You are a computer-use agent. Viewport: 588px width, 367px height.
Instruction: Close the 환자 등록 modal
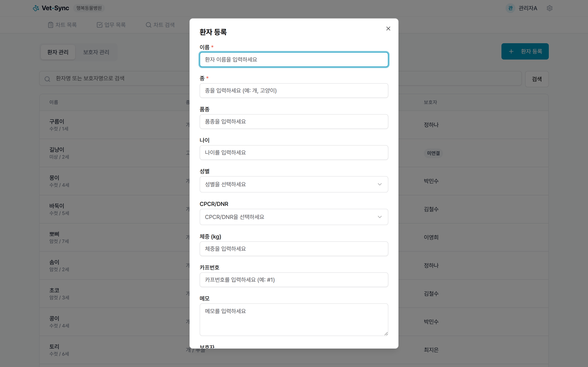coord(388,28)
